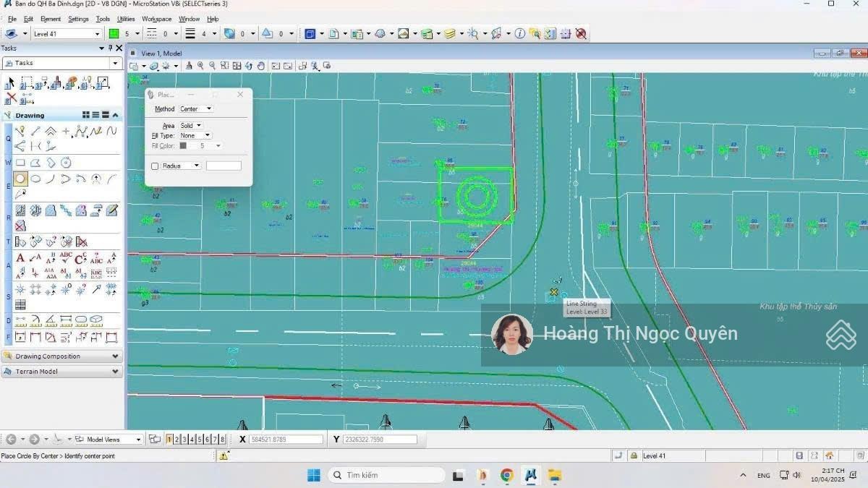Open the Fill Type dropdown
Screen dimensions: 868x488
point(196,135)
